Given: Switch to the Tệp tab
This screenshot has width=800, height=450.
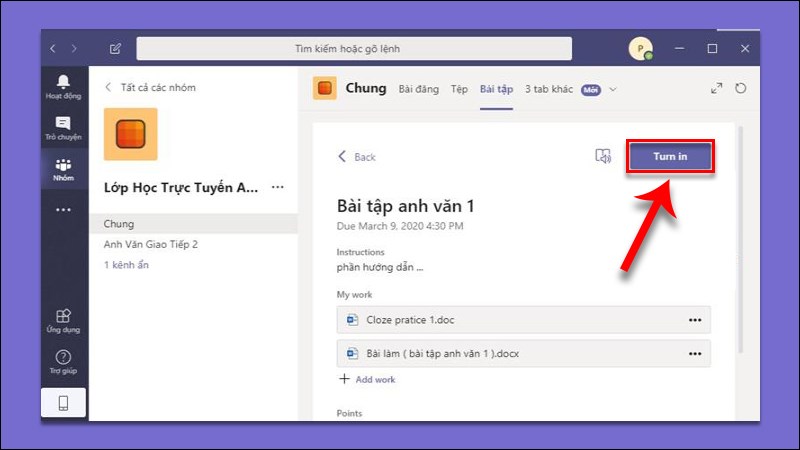Looking at the screenshot, I should [x=459, y=89].
